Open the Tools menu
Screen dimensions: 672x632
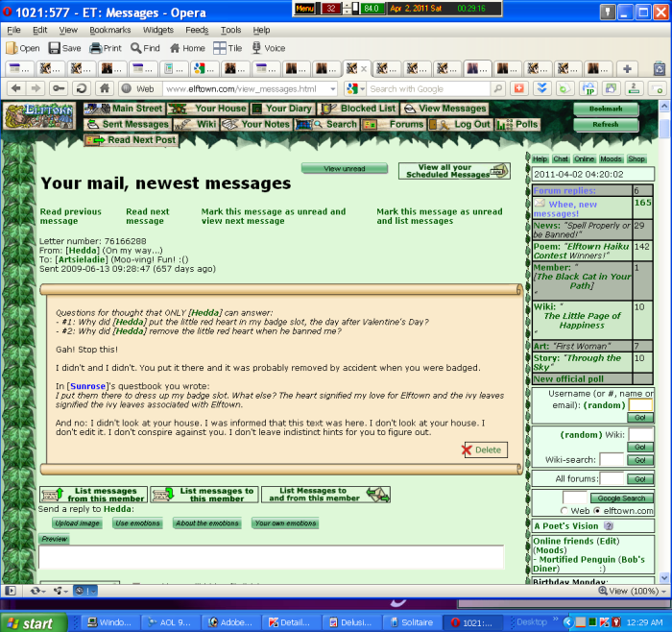(x=231, y=30)
